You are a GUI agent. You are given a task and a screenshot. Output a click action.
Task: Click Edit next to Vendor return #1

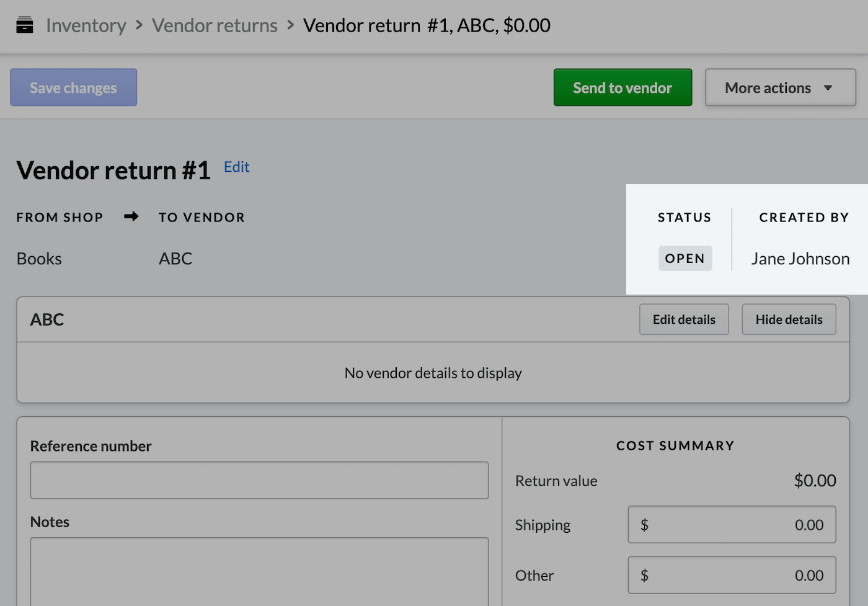click(236, 166)
